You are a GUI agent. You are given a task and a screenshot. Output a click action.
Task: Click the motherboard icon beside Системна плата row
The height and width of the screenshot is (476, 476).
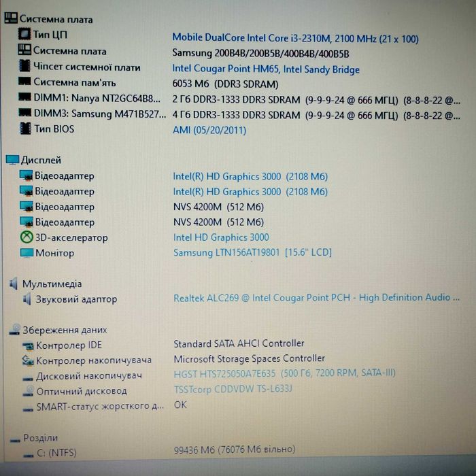[24, 50]
